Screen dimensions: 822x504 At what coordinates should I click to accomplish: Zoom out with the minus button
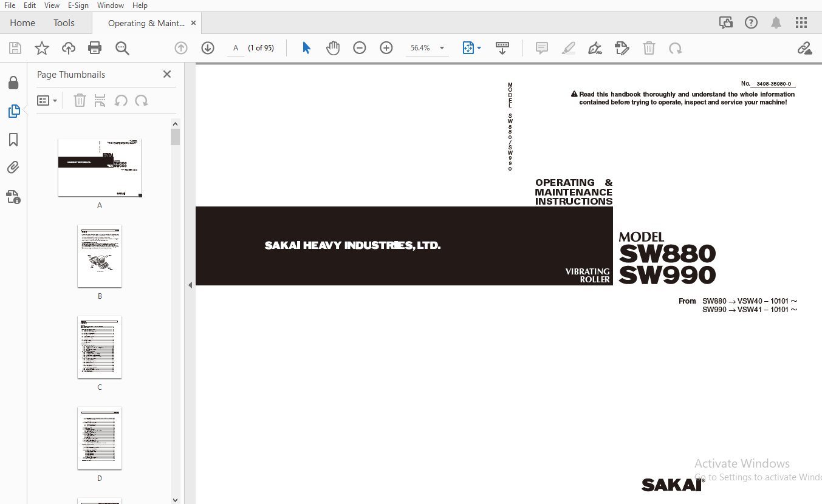pos(360,48)
